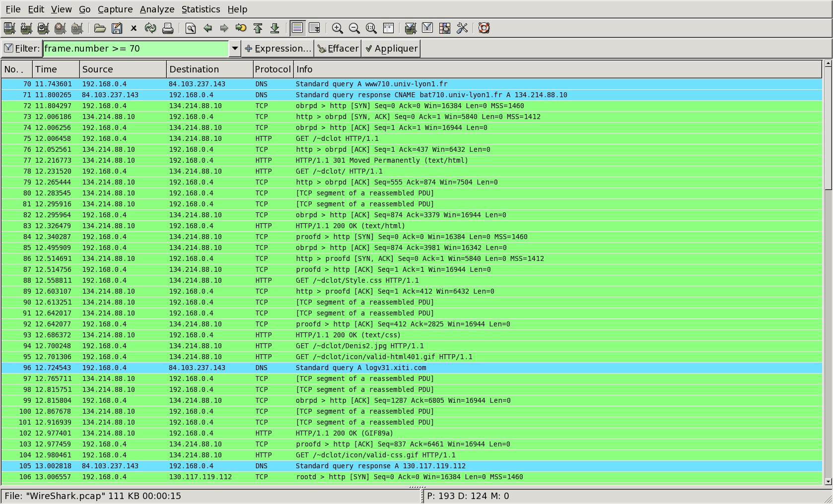Viewport: 833px width, 504px height.
Task: Open the Analyze menu
Action: [x=157, y=9]
